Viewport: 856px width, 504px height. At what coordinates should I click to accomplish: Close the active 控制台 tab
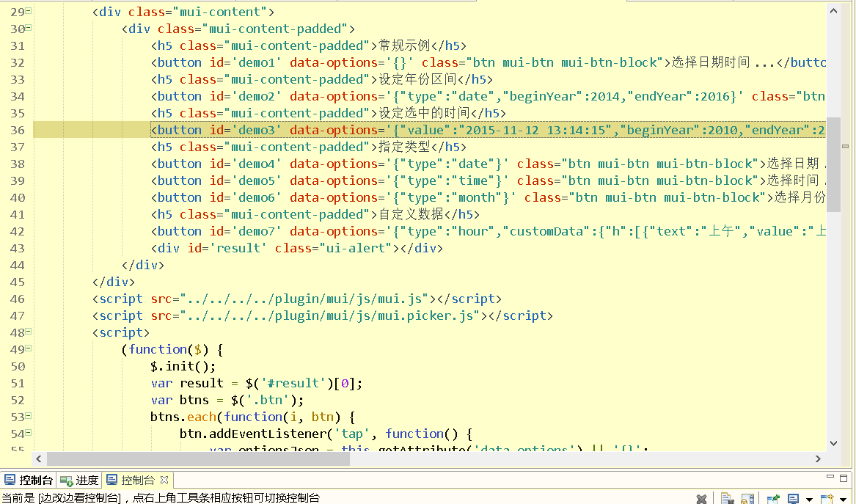point(164,480)
